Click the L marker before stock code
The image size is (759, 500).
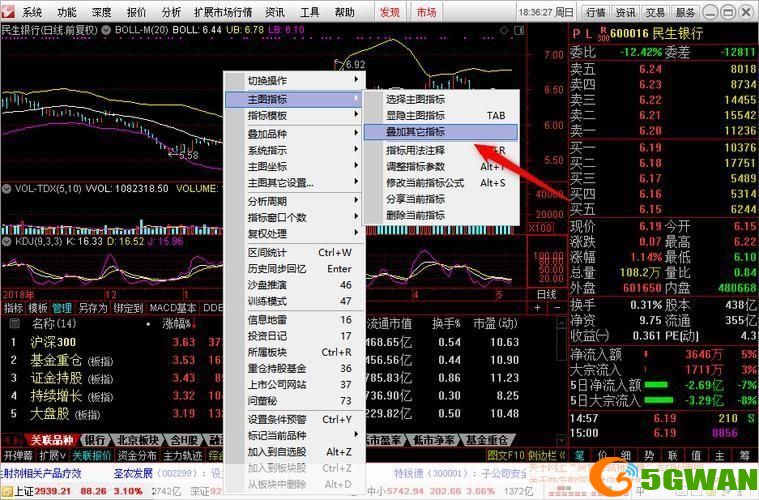588,34
